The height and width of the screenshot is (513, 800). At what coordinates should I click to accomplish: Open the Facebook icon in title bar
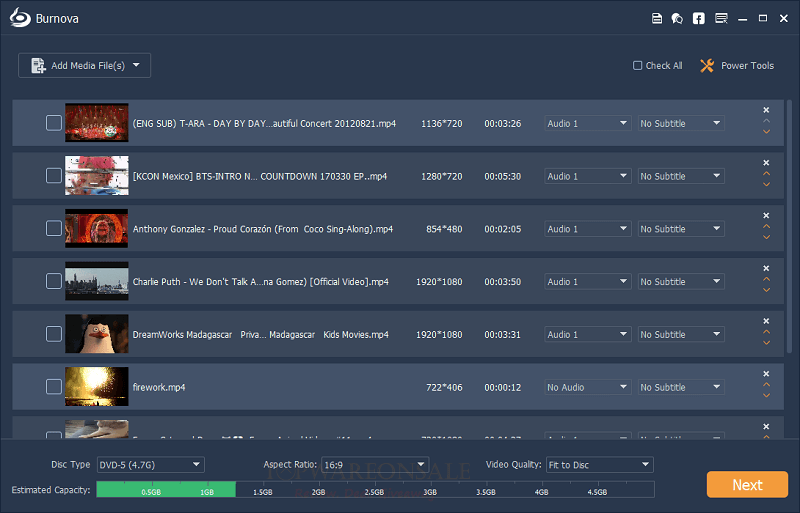coord(698,18)
